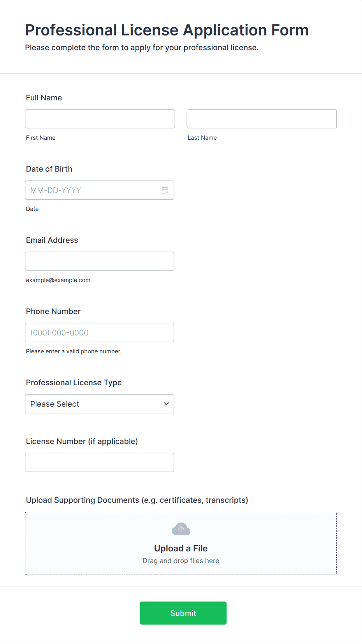Select the License Number text field
Screen dimensions: 362x644
(99, 463)
